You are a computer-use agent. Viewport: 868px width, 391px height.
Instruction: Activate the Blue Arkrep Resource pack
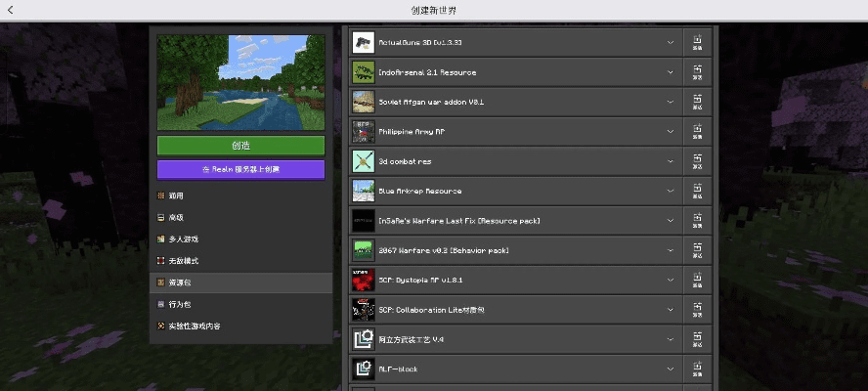[698, 191]
